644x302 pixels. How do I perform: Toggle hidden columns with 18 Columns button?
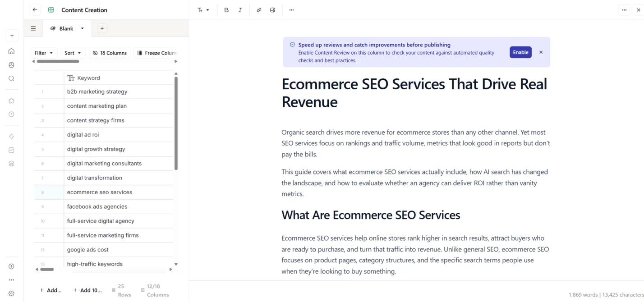pyautogui.click(x=110, y=53)
